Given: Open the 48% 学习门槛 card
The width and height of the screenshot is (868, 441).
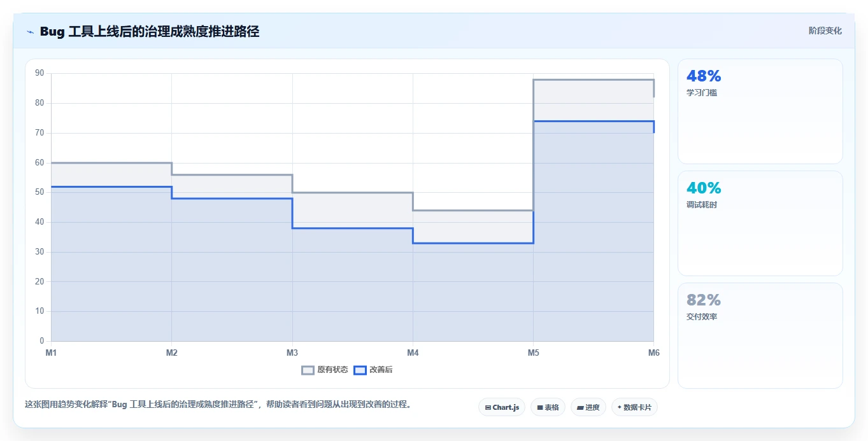Looking at the screenshot, I should pyautogui.click(x=760, y=111).
